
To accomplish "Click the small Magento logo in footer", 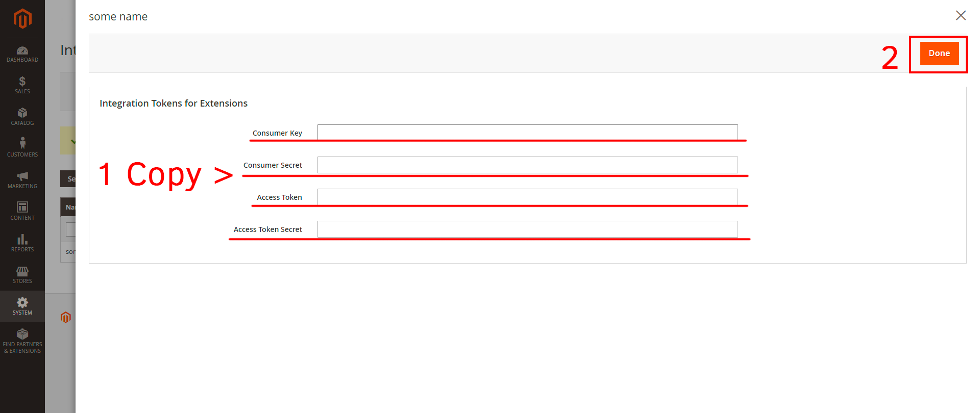I will [x=66, y=317].
